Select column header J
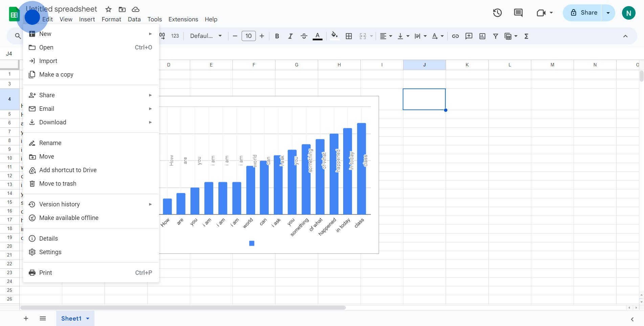 click(x=424, y=65)
